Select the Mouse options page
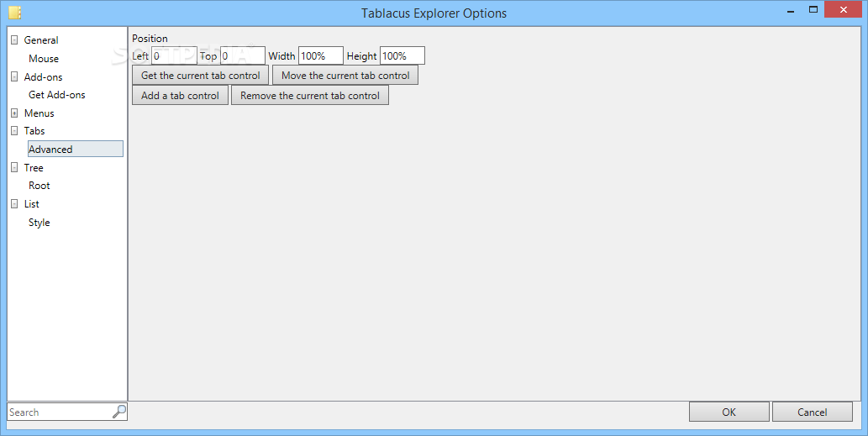The height and width of the screenshot is (436, 868). pyautogui.click(x=44, y=59)
